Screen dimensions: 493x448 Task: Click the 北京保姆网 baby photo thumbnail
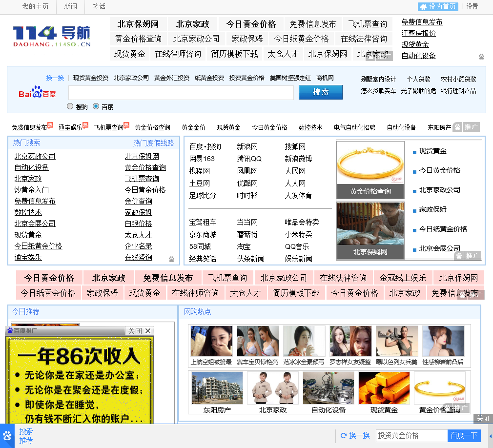370,231
